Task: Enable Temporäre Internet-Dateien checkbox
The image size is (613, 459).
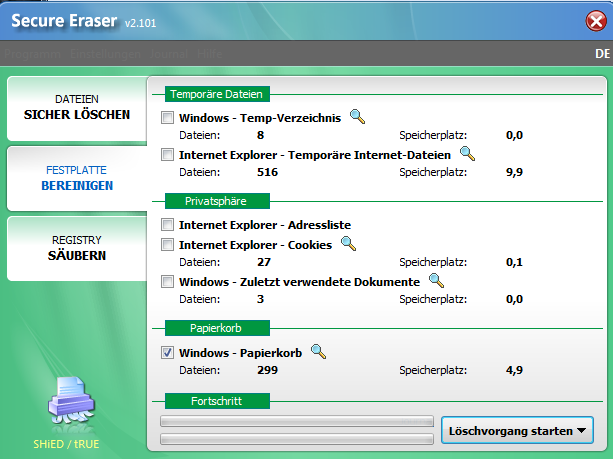Action: click(x=167, y=155)
